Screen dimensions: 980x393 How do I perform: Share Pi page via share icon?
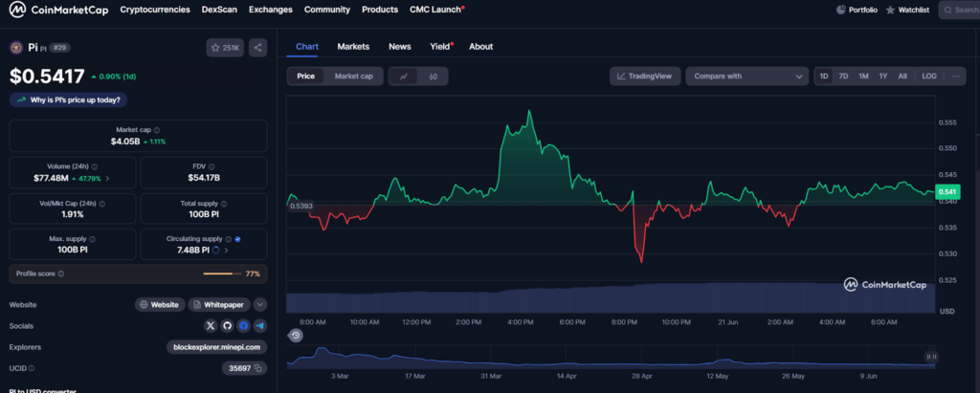pyautogui.click(x=258, y=48)
